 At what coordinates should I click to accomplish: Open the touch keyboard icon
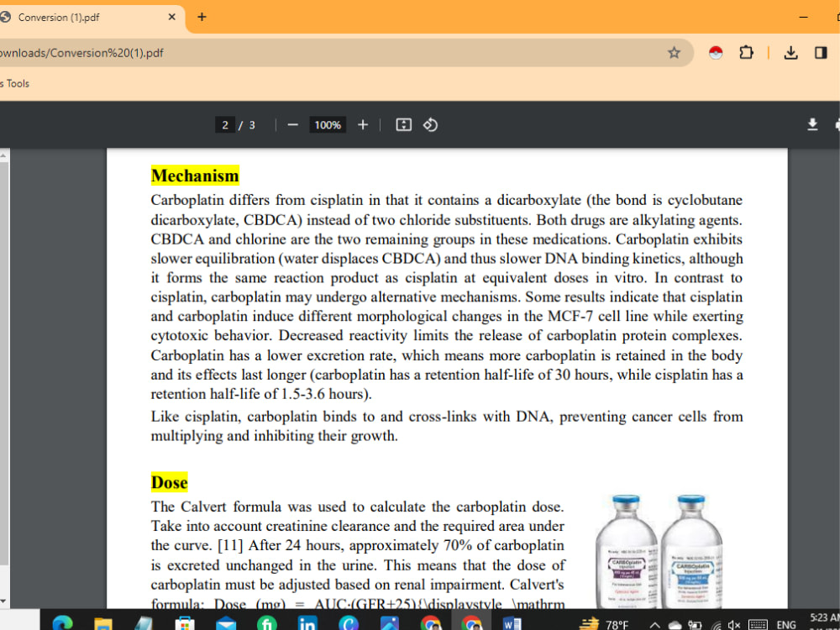tap(758, 625)
